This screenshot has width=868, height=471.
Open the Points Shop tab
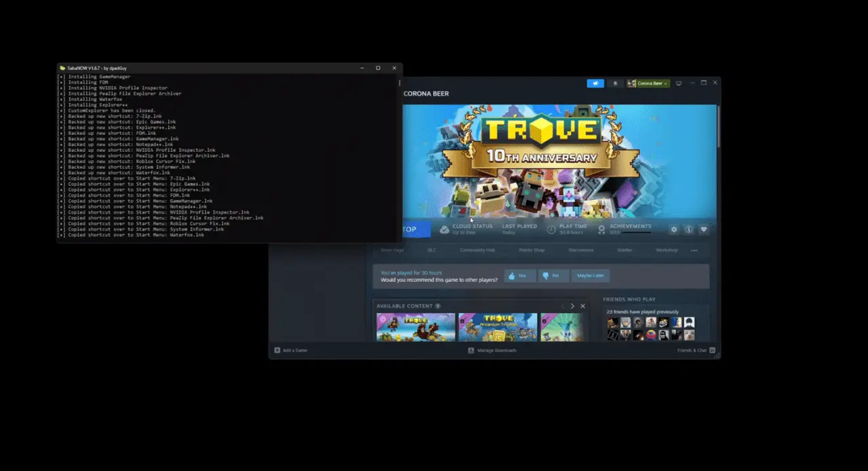tap(532, 250)
